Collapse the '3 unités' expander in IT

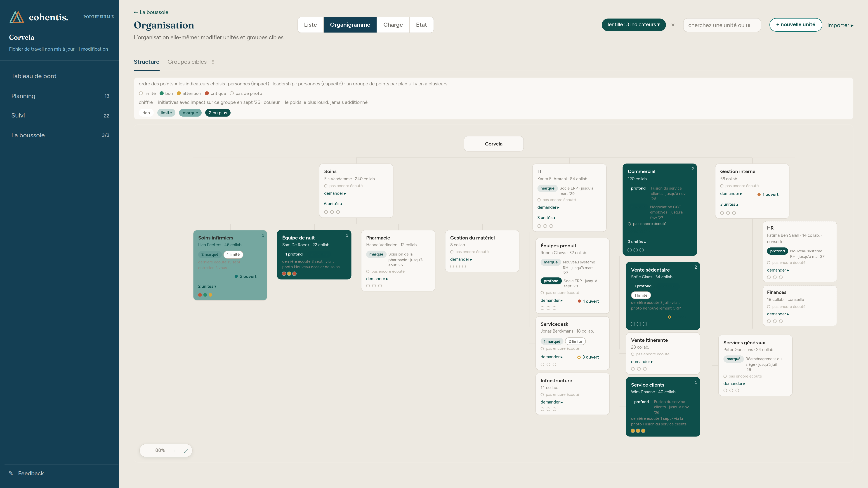coord(546,218)
